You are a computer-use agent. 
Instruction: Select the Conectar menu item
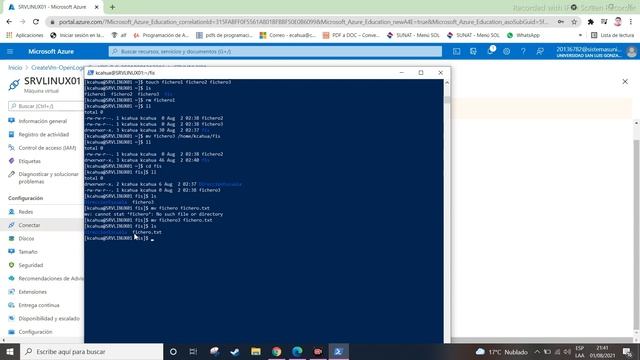[29, 225]
